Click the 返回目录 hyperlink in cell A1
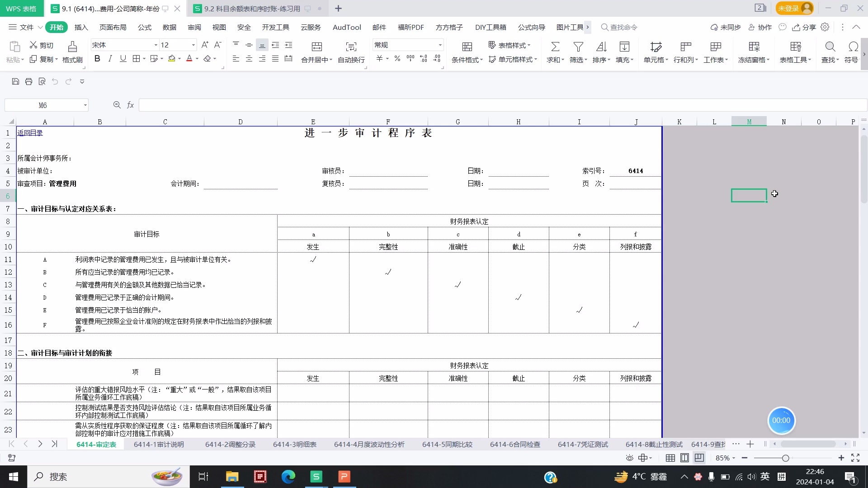 30,132
